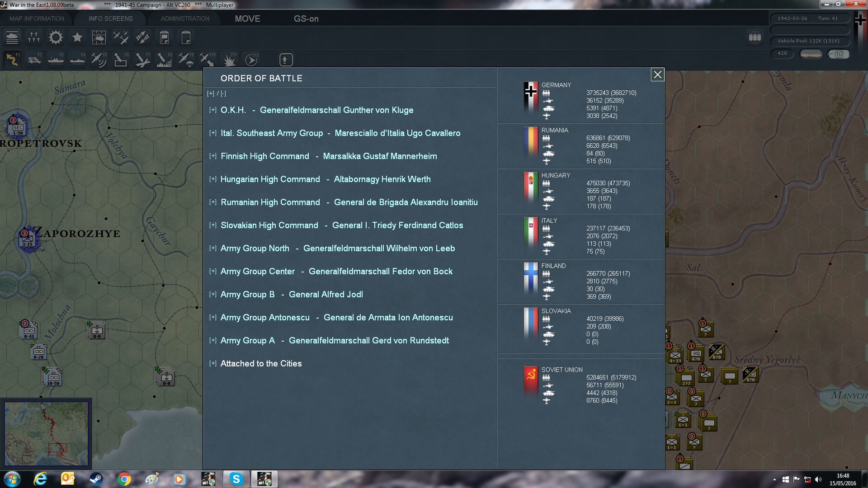Open the Administration tab
The height and width of the screenshot is (488, 868).
tap(185, 19)
